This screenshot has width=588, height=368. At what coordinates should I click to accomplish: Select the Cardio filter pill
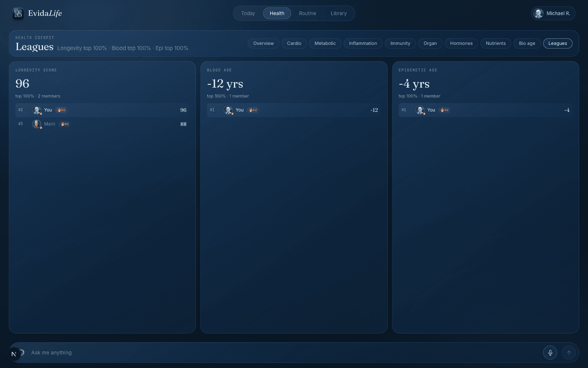[x=294, y=43]
